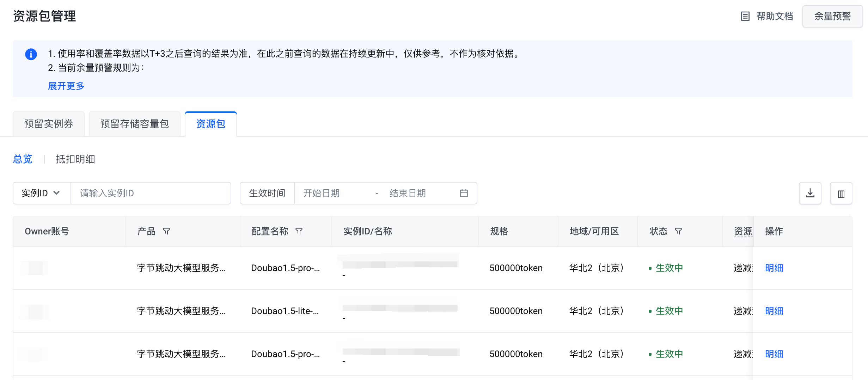The height and width of the screenshot is (380, 868).
Task: Filter by the 产品 column funnel icon
Action: [x=166, y=231]
